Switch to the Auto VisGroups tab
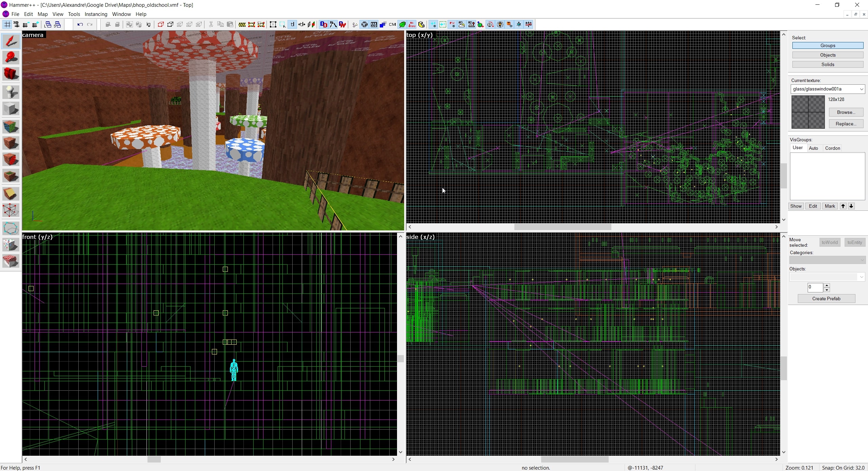The width and height of the screenshot is (868, 471). tap(814, 148)
